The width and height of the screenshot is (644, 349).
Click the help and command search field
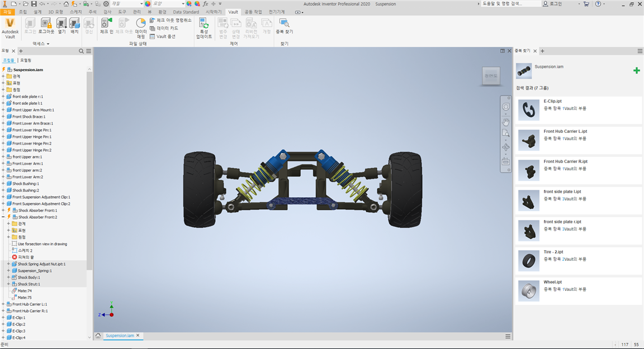click(510, 4)
